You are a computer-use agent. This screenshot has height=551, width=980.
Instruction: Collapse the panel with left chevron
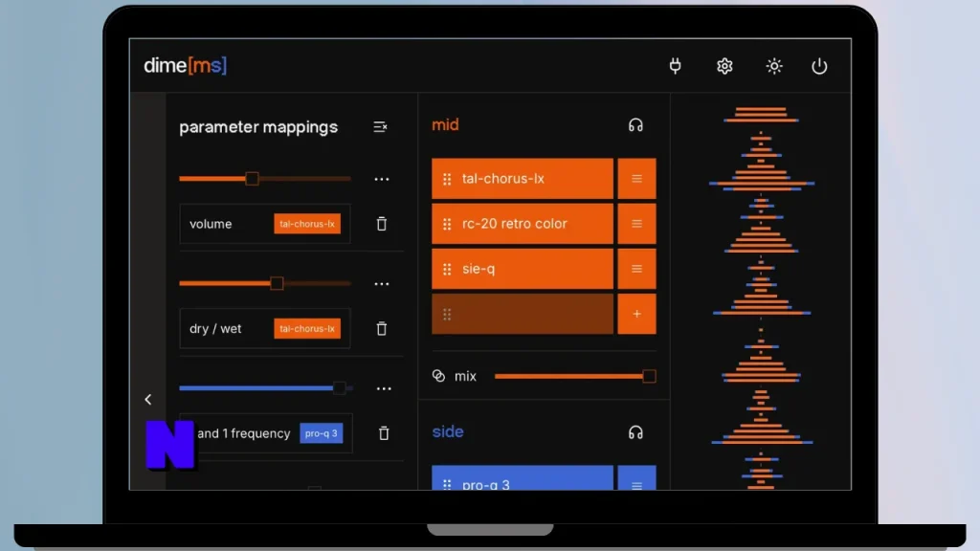coord(148,399)
